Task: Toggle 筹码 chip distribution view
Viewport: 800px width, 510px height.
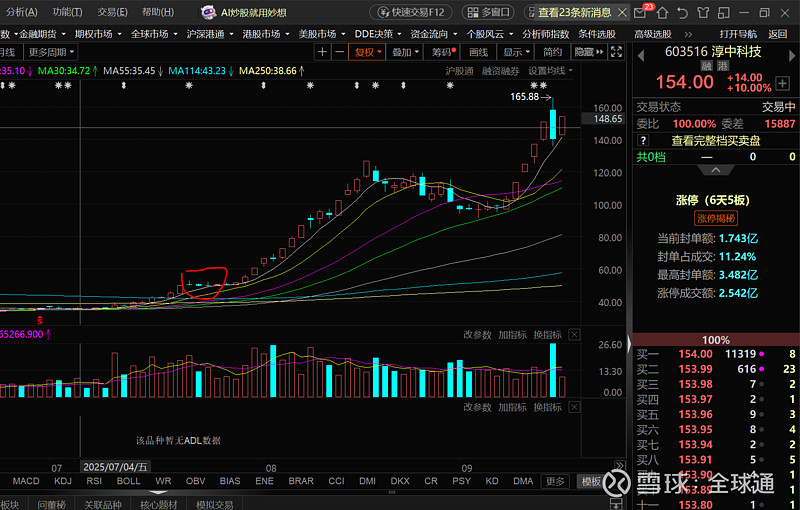Action: point(442,52)
